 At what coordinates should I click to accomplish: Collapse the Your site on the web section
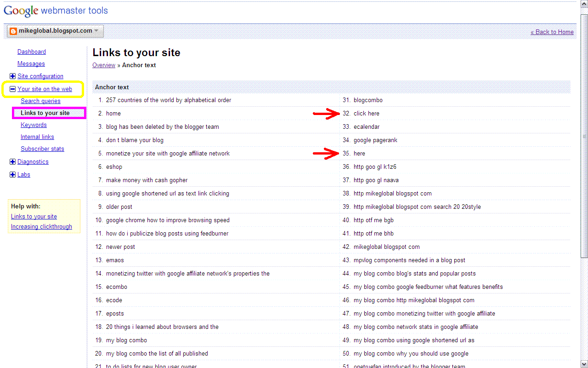click(x=12, y=89)
